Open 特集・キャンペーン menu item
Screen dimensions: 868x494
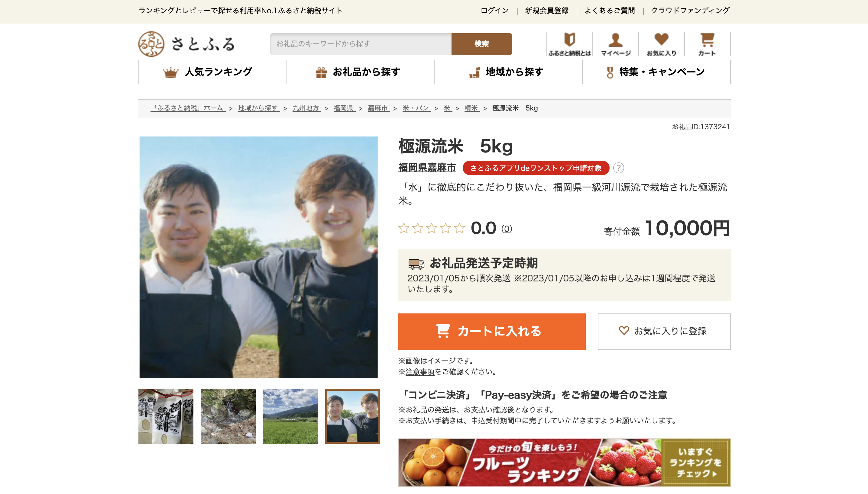pos(656,72)
